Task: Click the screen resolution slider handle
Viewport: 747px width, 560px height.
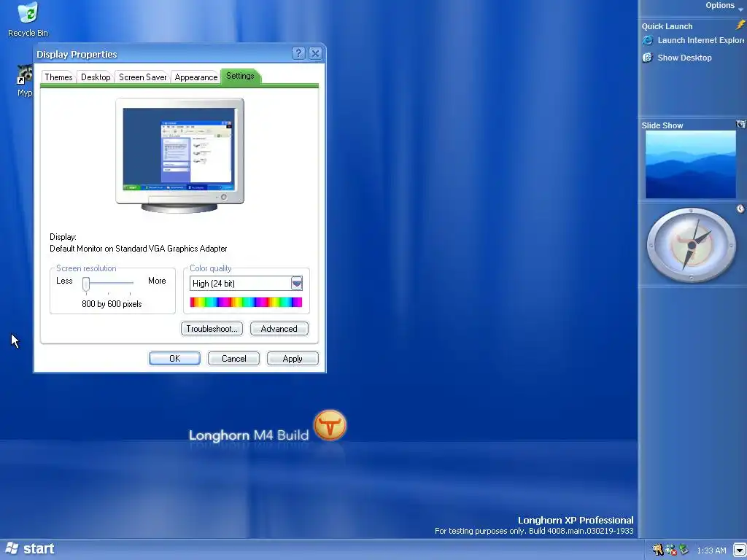Action: coord(86,284)
